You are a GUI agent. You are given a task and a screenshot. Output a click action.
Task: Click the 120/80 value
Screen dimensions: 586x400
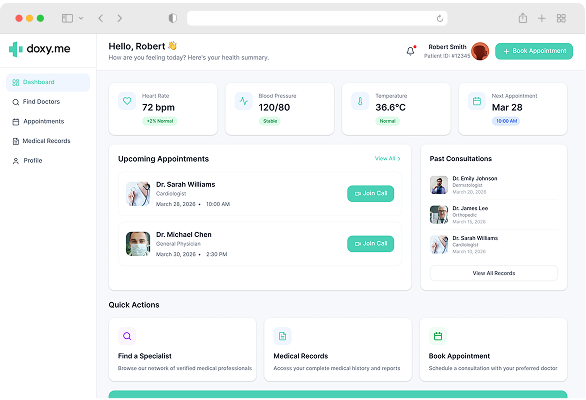[x=274, y=108]
